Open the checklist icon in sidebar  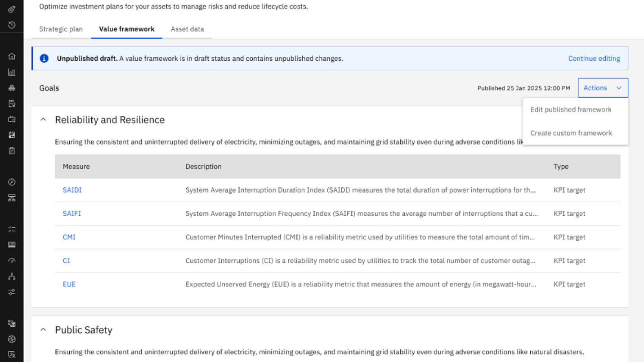(x=12, y=229)
